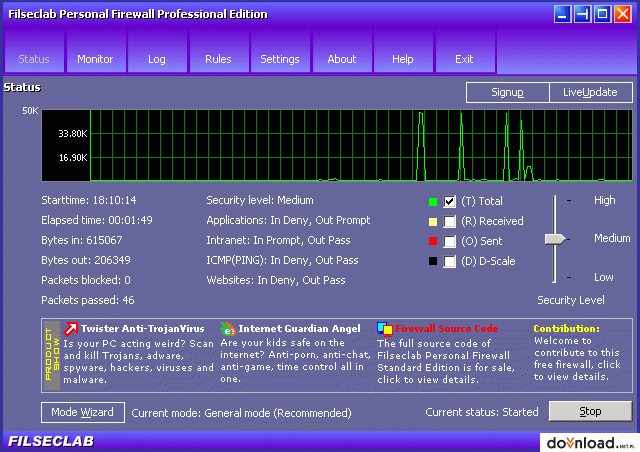Click the Internet Guardian Angel icon
The height and width of the screenshot is (452, 640).
coord(228,329)
